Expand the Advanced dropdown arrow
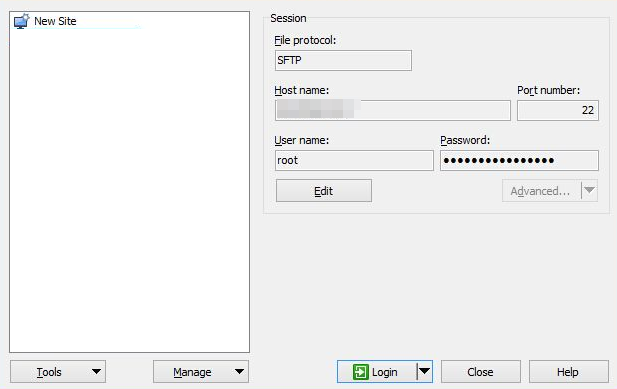The height and width of the screenshot is (389, 617). (x=589, y=191)
